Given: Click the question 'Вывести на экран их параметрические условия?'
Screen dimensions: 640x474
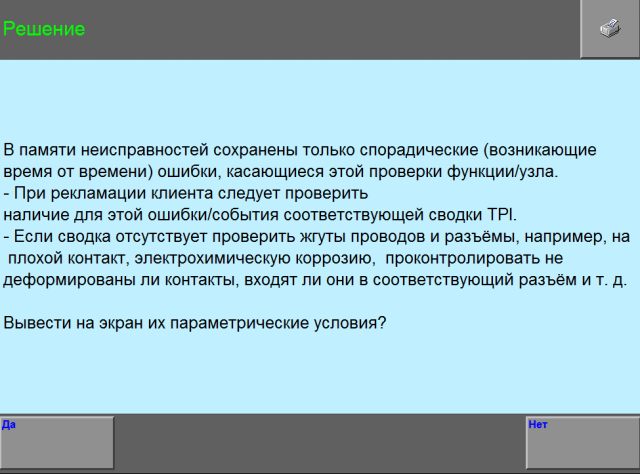Looking at the screenshot, I should click(195, 323).
